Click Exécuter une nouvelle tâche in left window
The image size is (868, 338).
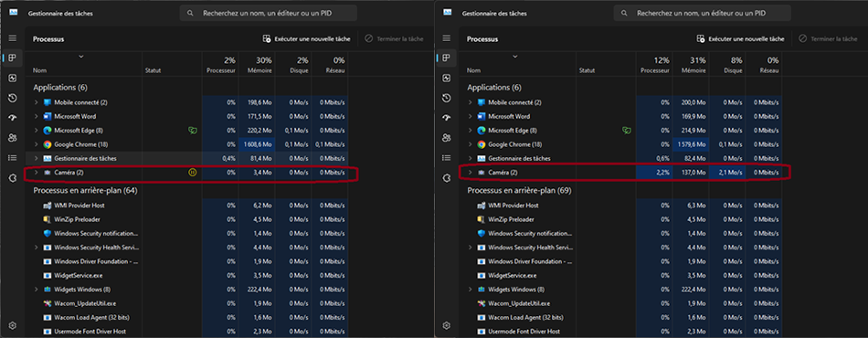[306, 39]
